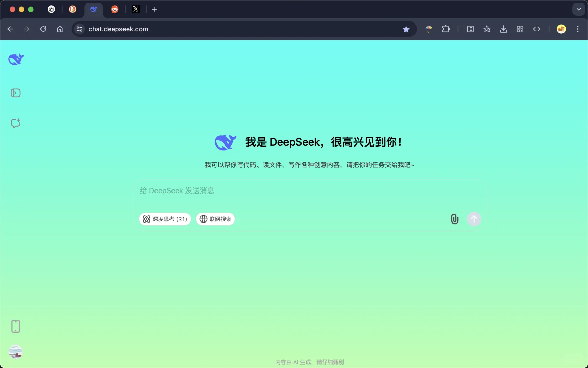Open your profile avatar in the sidebar
588x368 pixels.
16,352
